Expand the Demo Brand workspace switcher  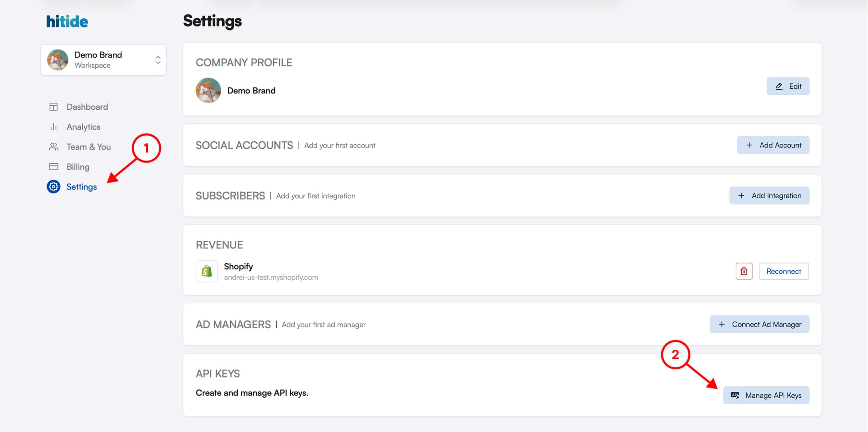tap(103, 60)
